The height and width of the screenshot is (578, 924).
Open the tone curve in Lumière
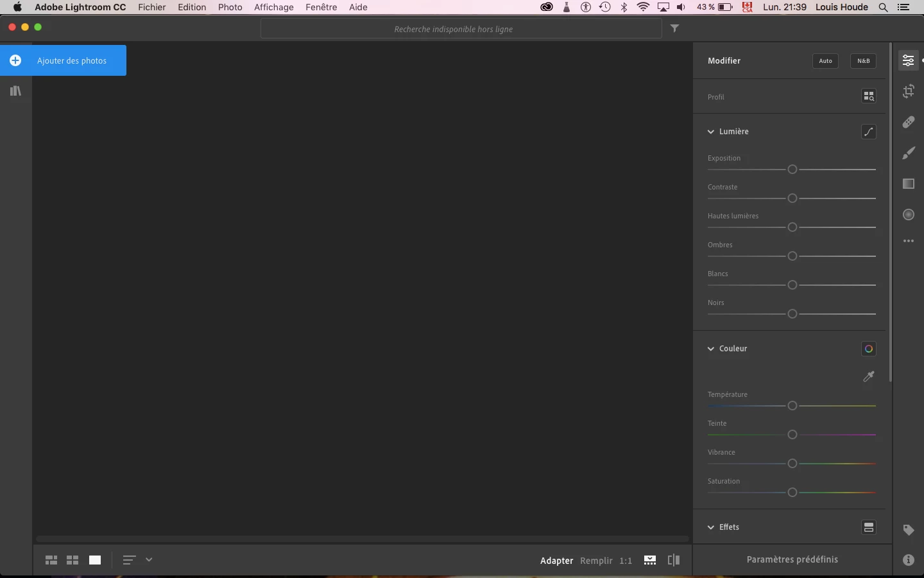pos(869,132)
